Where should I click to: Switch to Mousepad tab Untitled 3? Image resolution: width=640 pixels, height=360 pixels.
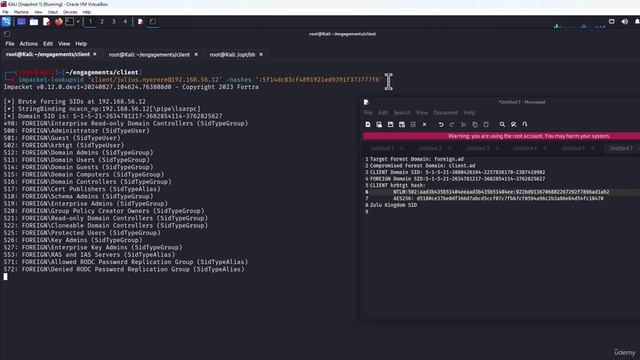(478, 148)
